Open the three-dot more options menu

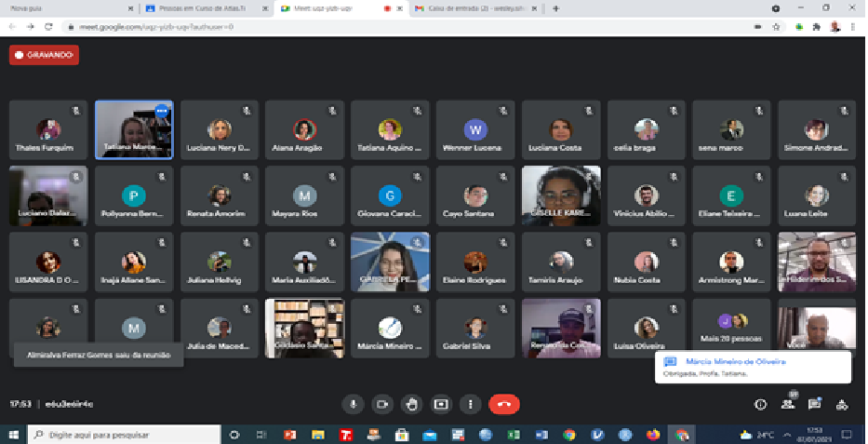(471, 404)
